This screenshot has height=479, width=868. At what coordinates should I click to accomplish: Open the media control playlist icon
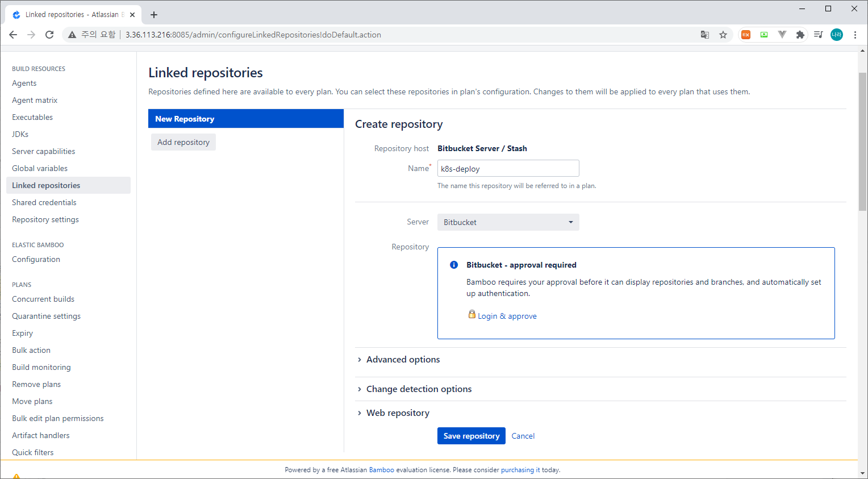[x=819, y=35]
